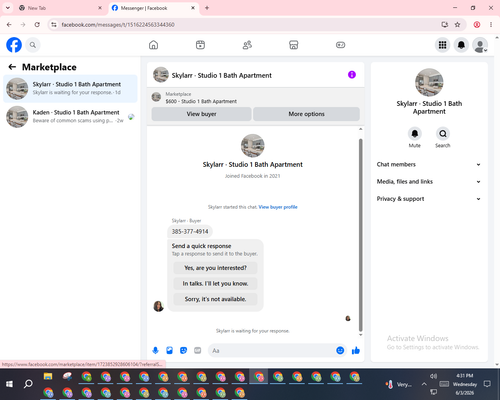
Task: Expand the Privacy & support section
Action: [429, 199]
